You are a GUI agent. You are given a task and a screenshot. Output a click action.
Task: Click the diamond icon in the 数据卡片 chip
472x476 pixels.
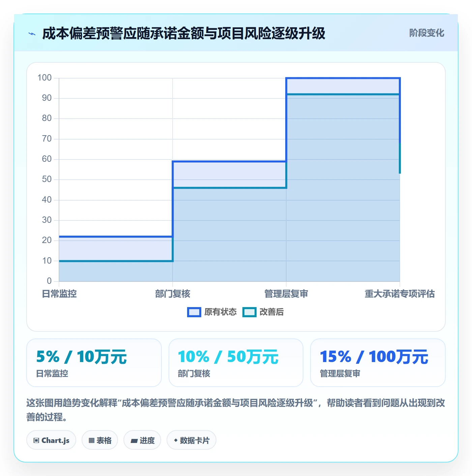pyautogui.click(x=176, y=440)
